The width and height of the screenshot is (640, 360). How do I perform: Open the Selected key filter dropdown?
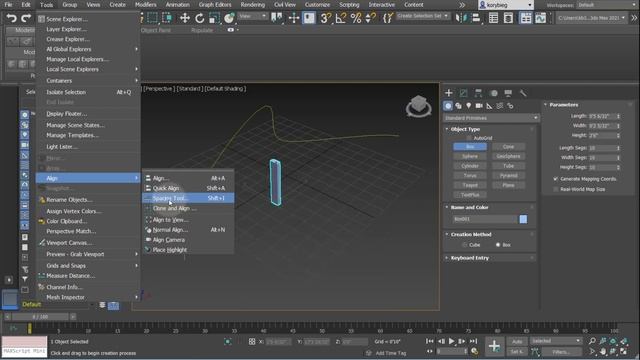(x=556, y=341)
